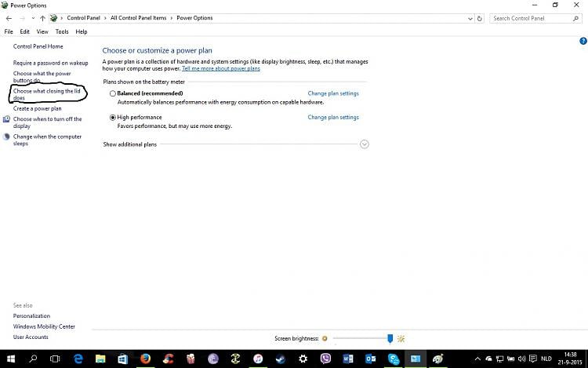Click the back navigation arrow
This screenshot has width=588, height=368.
(9, 18)
